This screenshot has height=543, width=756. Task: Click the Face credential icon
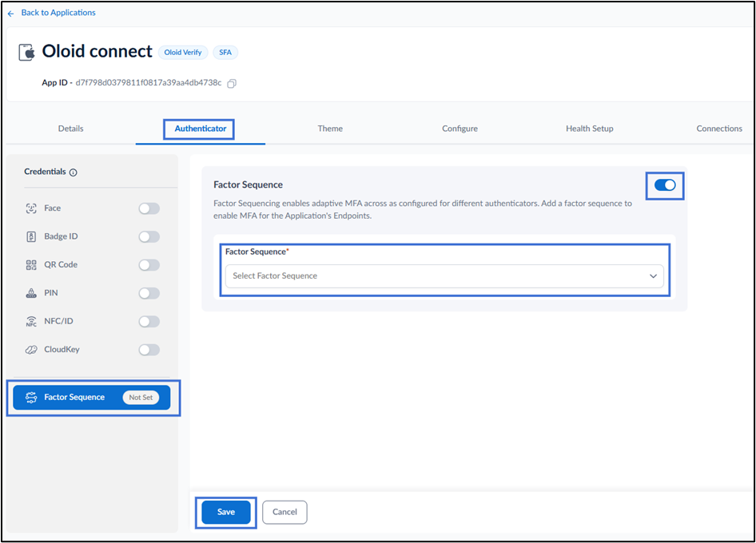(31, 208)
